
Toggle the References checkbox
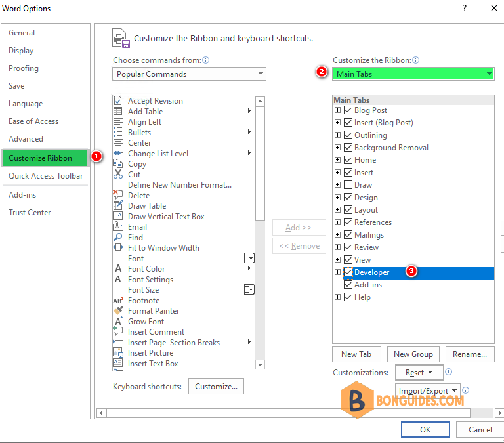pyautogui.click(x=348, y=222)
